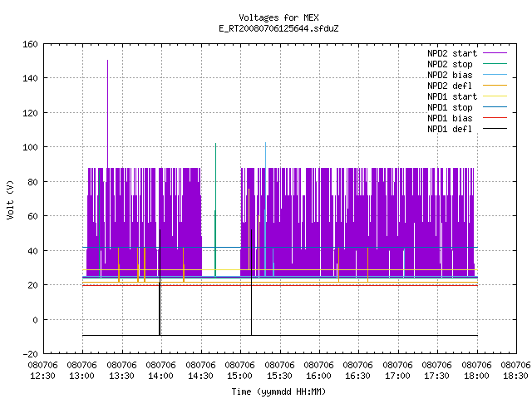Screen dimensions: 532x399
Task: Click the x-axis tick label 17:30
Action: (x=436, y=376)
